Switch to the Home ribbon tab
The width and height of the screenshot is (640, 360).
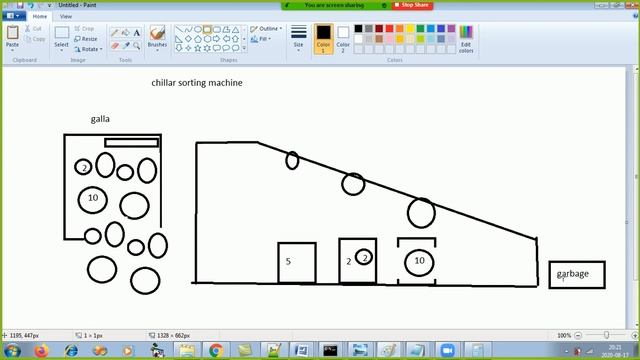coord(40,16)
